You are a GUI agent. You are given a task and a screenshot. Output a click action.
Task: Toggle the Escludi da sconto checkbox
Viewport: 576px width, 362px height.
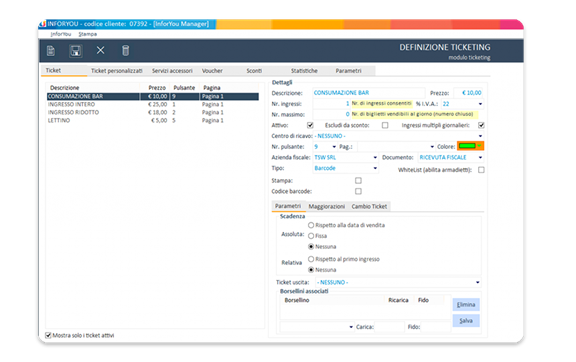tap(385, 125)
